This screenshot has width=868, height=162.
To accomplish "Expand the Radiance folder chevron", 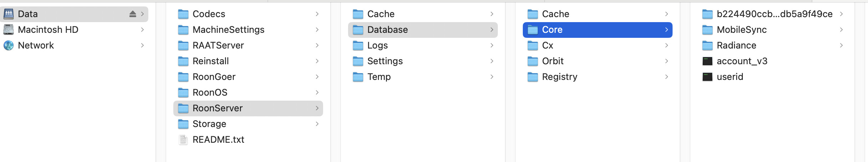I will tap(841, 45).
